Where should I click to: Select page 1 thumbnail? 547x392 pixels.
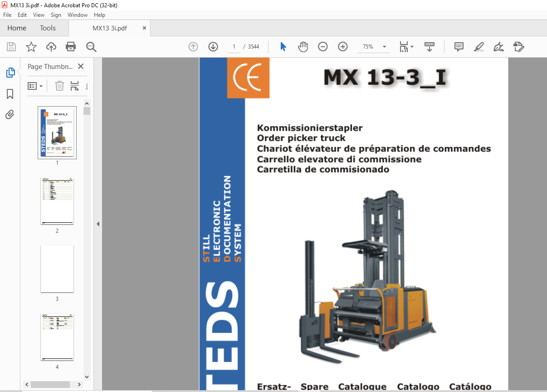(57, 133)
